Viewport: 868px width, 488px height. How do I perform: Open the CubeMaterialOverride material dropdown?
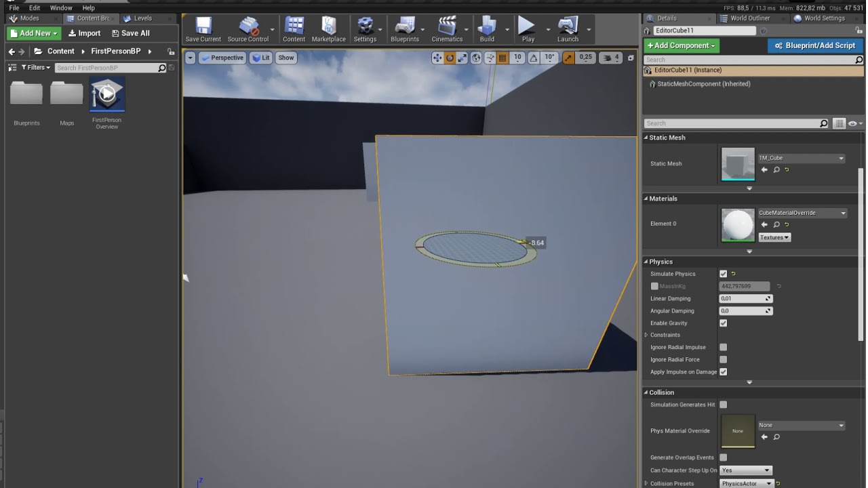[802, 213]
